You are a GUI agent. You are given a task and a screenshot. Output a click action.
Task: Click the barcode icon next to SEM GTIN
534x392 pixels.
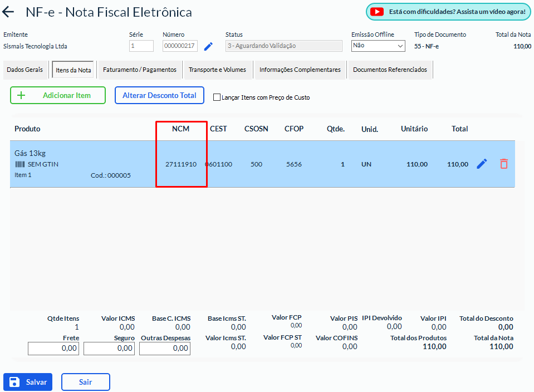tap(20, 164)
